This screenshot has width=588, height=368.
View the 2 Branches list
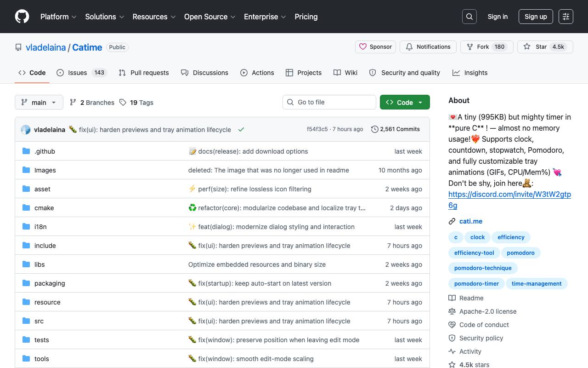tap(92, 103)
